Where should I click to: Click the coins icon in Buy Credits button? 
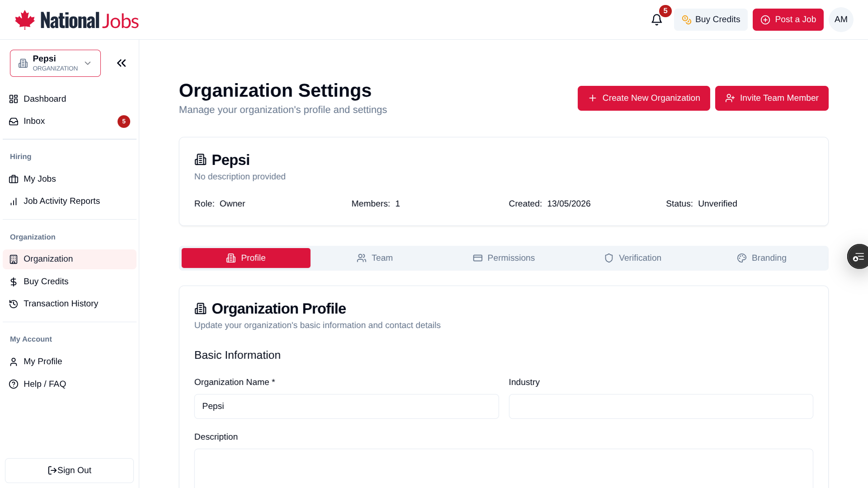click(686, 20)
